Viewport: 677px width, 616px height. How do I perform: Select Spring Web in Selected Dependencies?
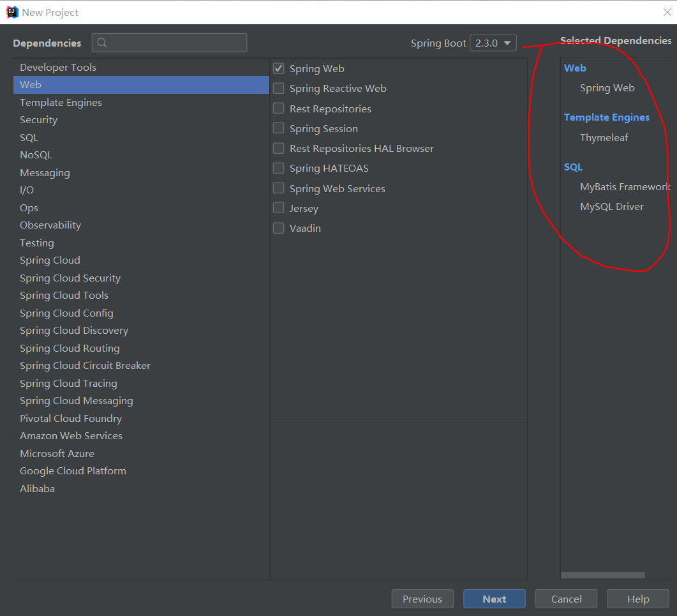(x=607, y=87)
